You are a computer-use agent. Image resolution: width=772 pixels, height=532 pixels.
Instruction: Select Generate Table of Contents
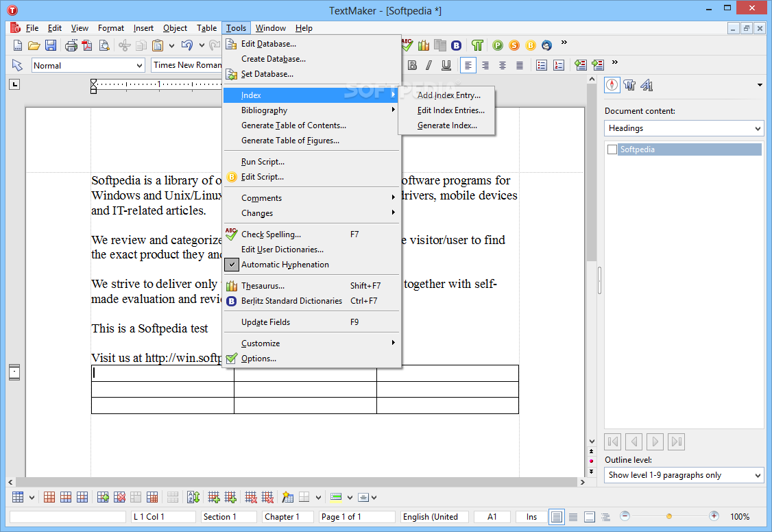310,125
